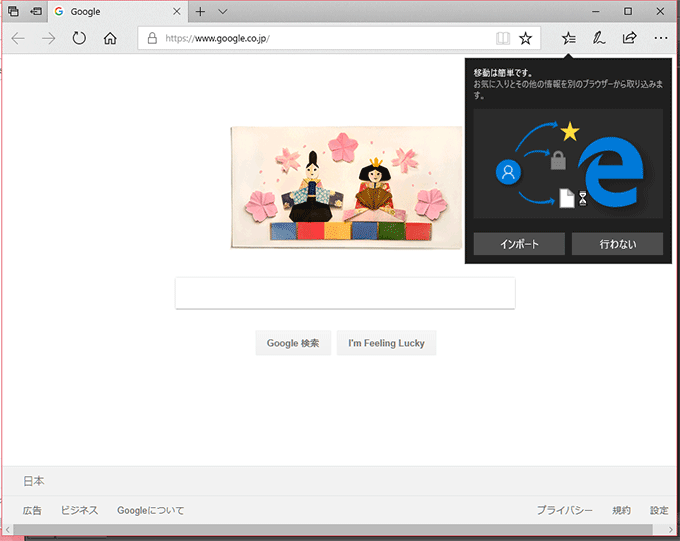Maximize the Edge window
The width and height of the screenshot is (680, 541).
(628, 11)
